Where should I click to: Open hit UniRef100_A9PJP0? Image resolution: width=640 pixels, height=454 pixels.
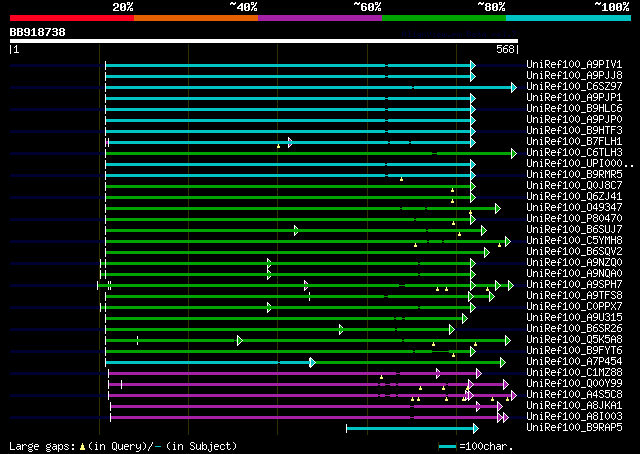click(x=574, y=120)
